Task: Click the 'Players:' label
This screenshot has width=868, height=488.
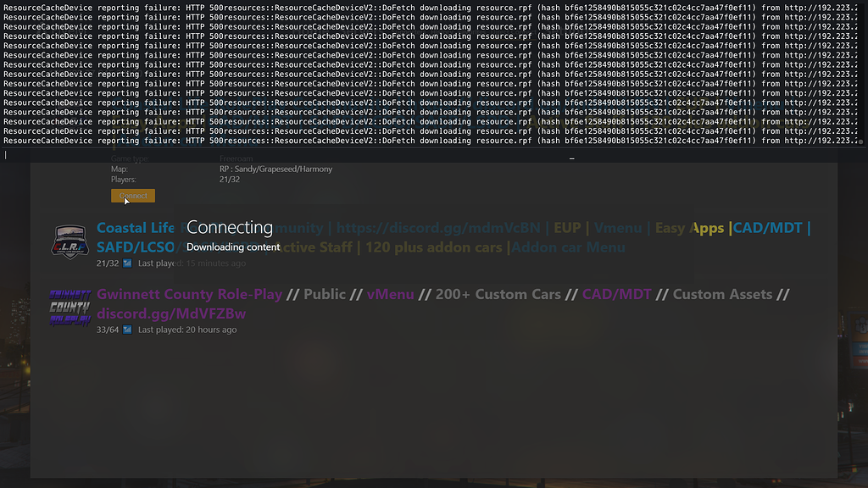Action: pos(124,180)
